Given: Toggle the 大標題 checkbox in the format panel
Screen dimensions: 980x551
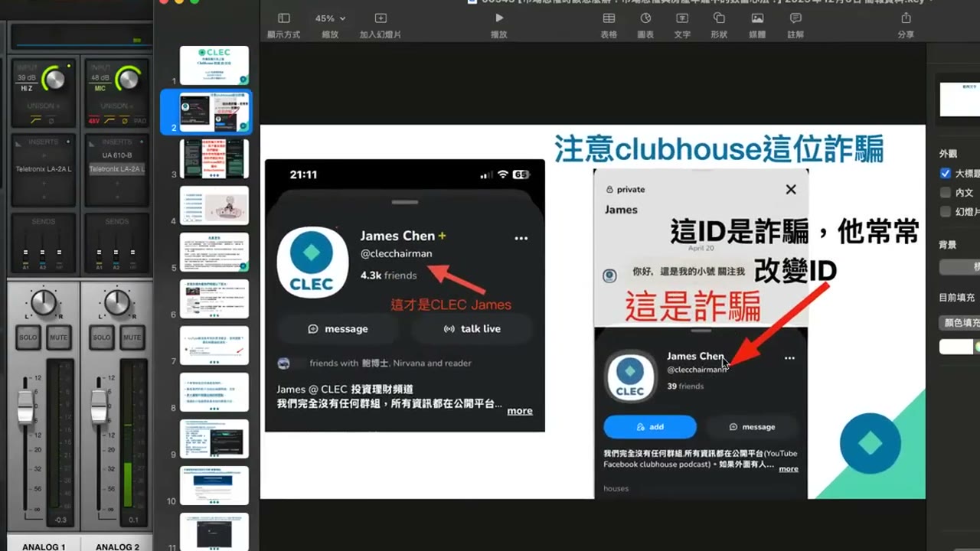Looking at the screenshot, I should (x=946, y=174).
